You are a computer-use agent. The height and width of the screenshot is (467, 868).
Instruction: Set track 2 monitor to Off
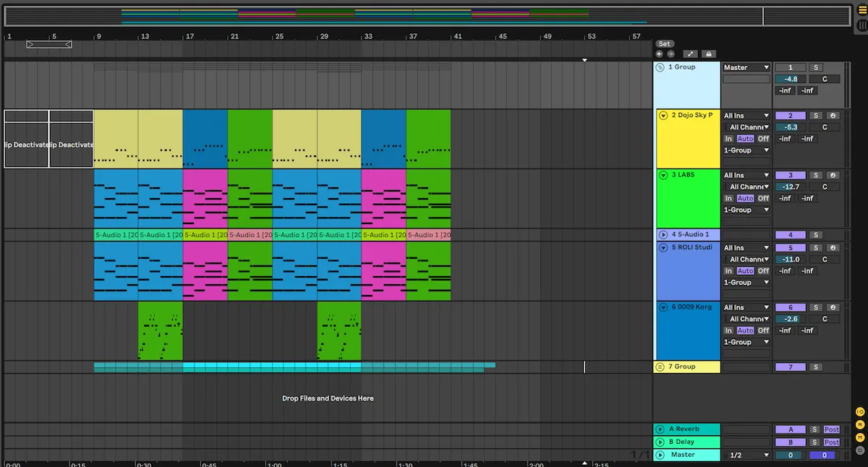pyautogui.click(x=763, y=139)
